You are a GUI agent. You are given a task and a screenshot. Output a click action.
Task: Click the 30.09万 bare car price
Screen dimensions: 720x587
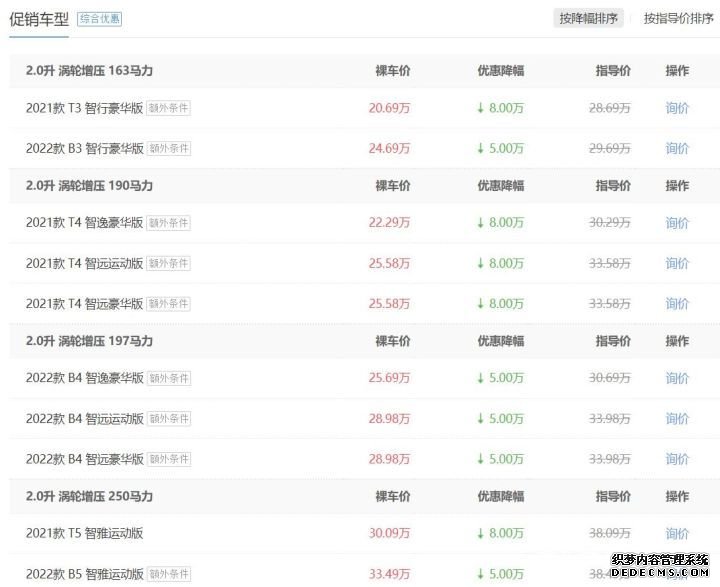click(x=389, y=533)
